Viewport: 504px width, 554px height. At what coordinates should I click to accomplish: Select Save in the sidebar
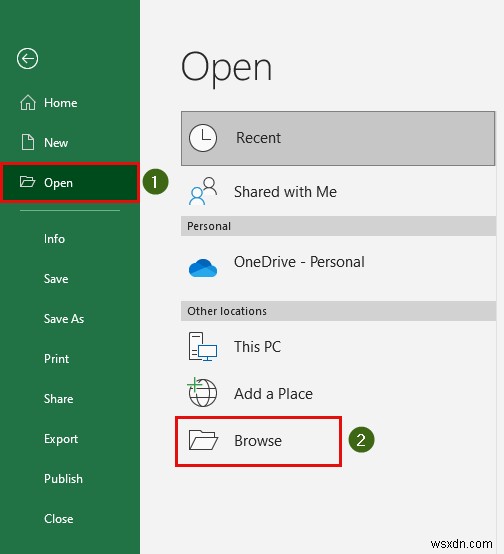pos(56,279)
